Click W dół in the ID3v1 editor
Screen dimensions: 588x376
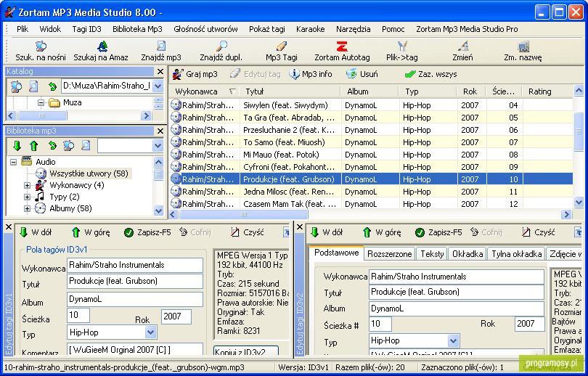click(36, 232)
